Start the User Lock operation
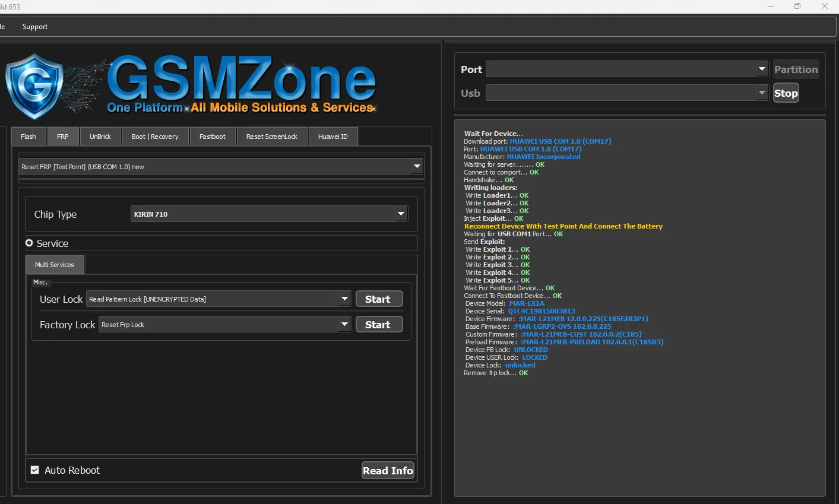This screenshot has height=504, width=839. coord(378,299)
